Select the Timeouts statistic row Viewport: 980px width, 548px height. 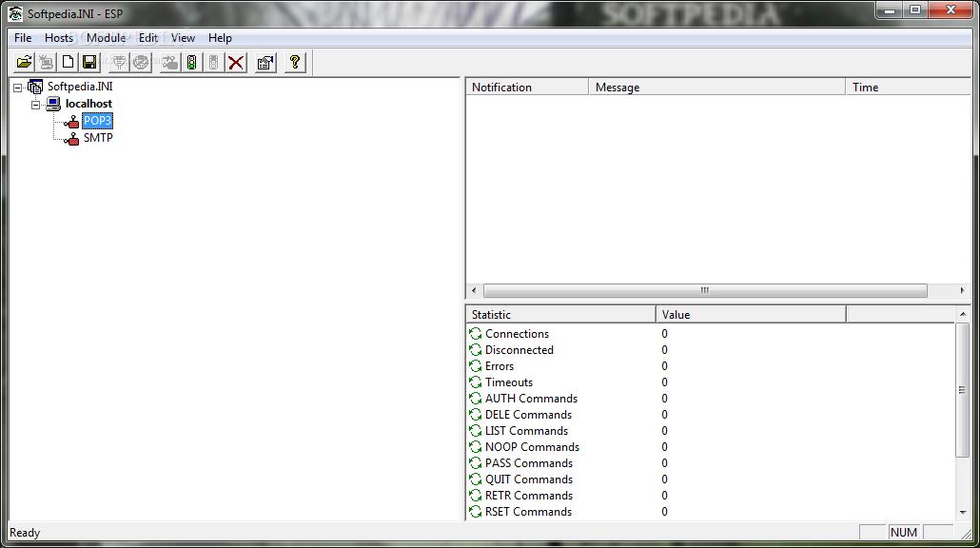click(x=711, y=382)
